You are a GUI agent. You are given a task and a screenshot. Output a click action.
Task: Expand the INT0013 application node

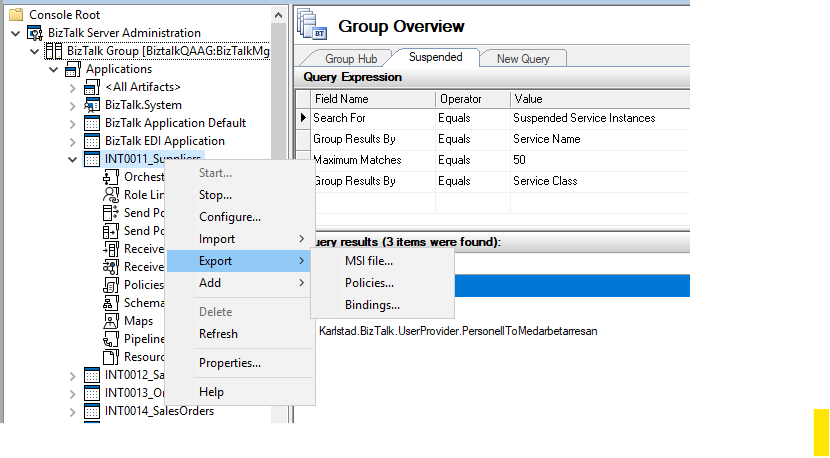[x=73, y=394]
